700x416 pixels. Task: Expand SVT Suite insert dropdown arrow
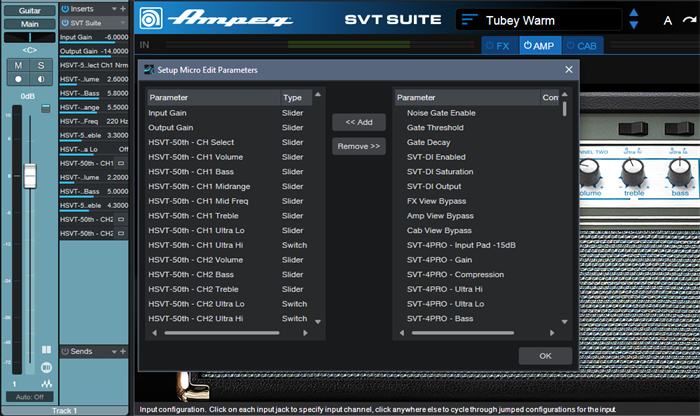[122, 23]
